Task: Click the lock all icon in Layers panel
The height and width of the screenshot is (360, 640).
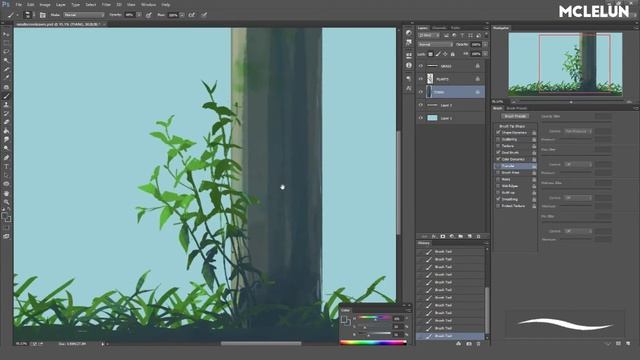Action: click(x=453, y=54)
